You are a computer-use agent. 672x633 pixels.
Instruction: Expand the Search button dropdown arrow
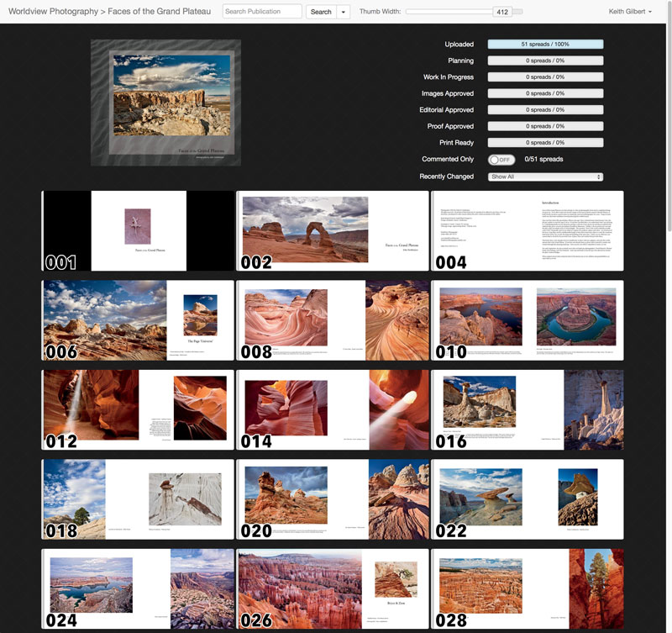343,12
